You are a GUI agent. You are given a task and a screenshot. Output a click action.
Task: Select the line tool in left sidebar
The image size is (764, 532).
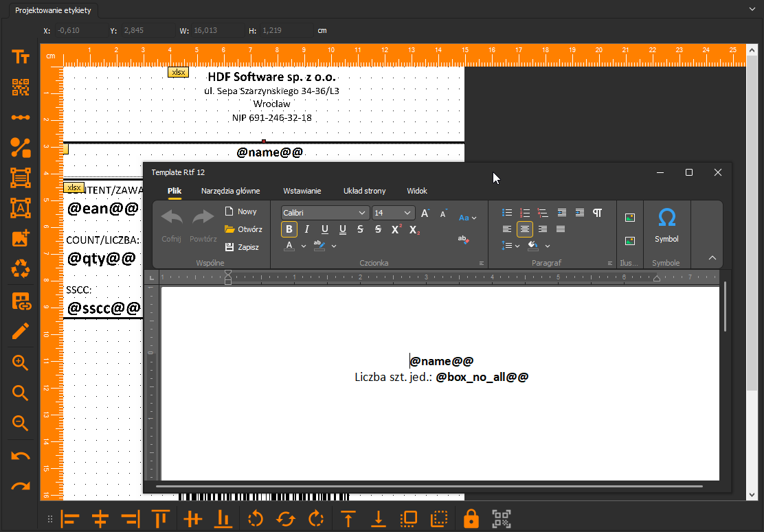click(x=21, y=117)
